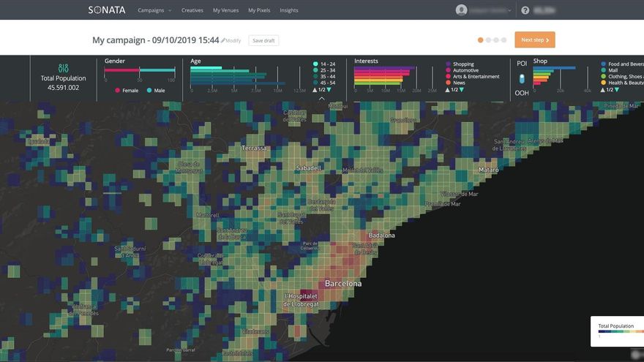Open the Campaigns dropdown menu
This screenshot has width=644, height=362.
coord(154,10)
